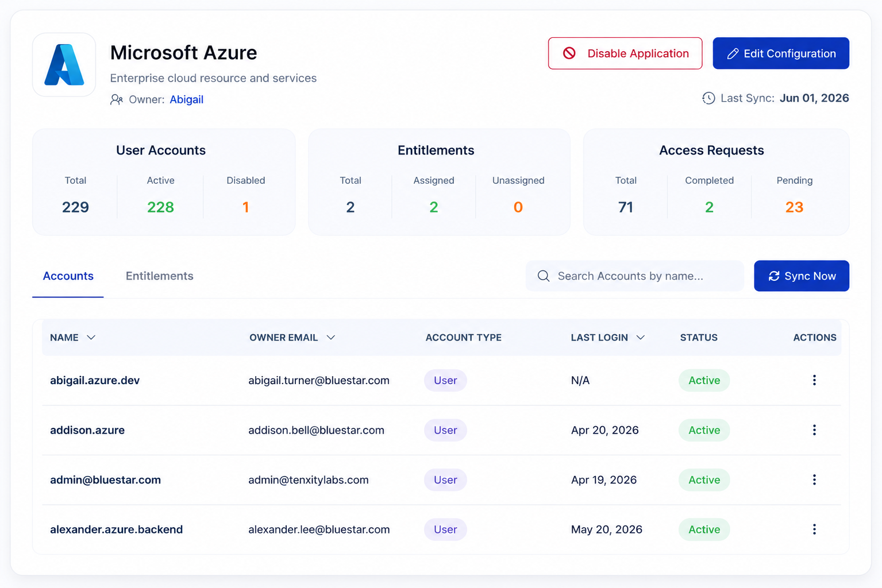Open owner Abigail's profile link
The width and height of the screenshot is (882, 588).
point(187,99)
